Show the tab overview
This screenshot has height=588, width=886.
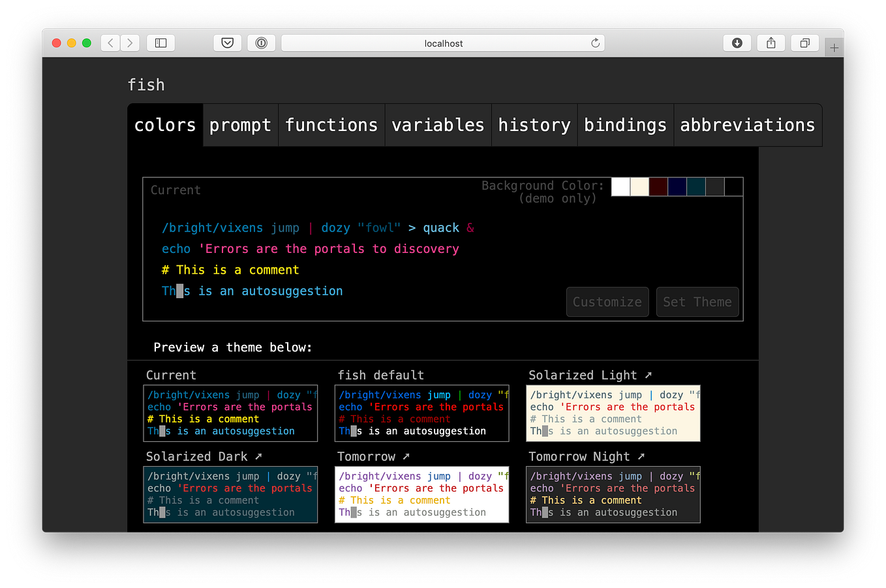(804, 43)
